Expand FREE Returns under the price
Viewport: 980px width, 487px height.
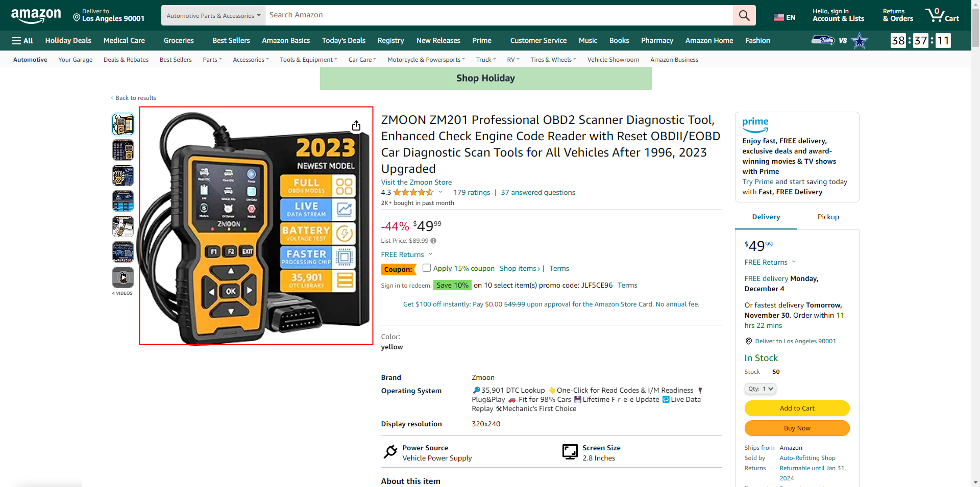(407, 254)
